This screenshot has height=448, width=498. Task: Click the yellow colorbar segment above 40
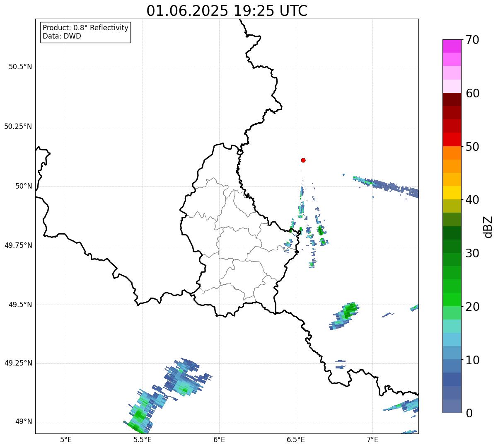452,193
